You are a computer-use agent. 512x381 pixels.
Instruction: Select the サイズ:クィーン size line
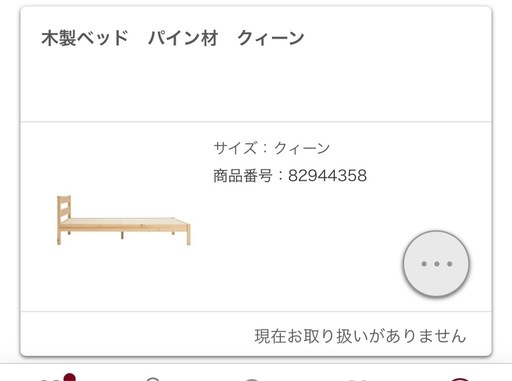[272, 148]
